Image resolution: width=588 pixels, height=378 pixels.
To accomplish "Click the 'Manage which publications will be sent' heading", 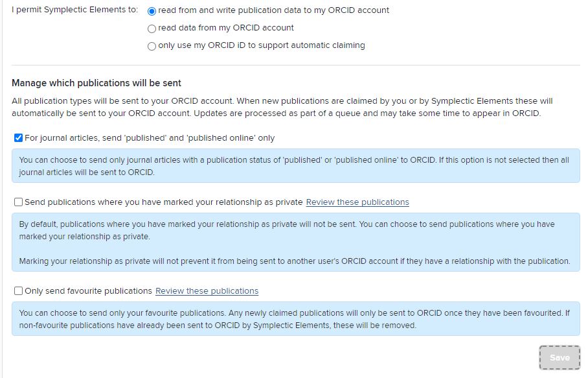I will point(96,83).
